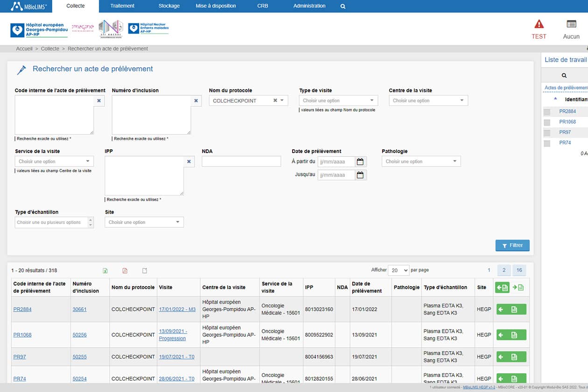Click the MBioLIMS logo
The image size is (588, 392).
click(28, 6)
